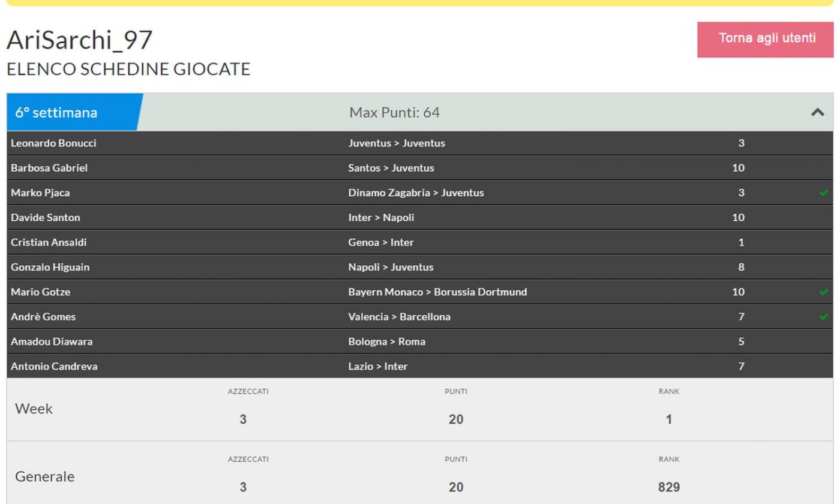840x504 pixels.
Task: Select the 6° settimana tab label
Action: pos(56,112)
